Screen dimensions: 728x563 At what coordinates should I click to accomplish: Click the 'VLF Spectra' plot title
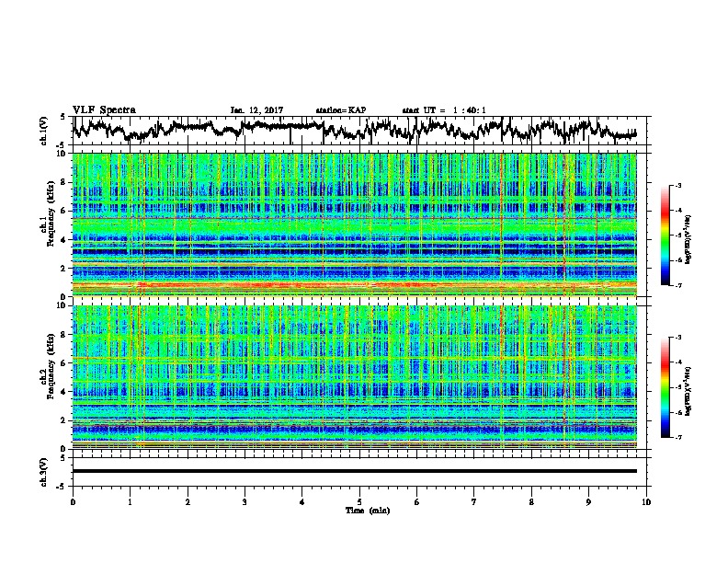coord(104,110)
